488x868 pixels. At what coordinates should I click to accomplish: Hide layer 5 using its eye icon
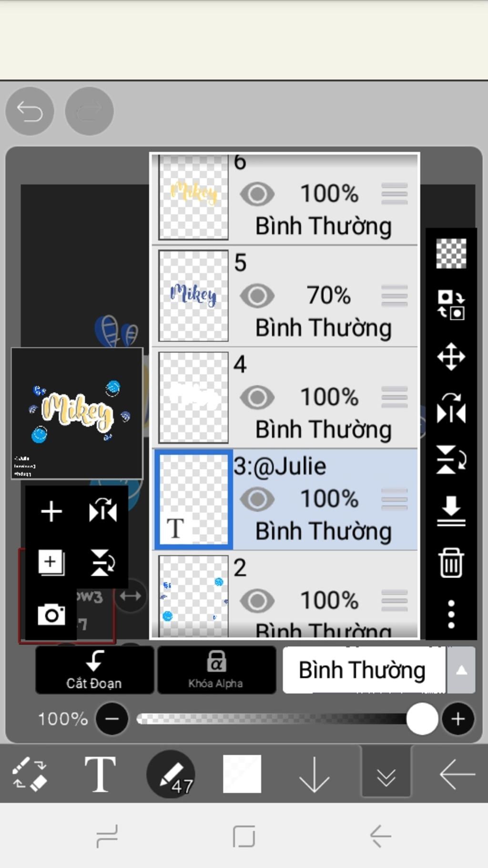pos(257,296)
